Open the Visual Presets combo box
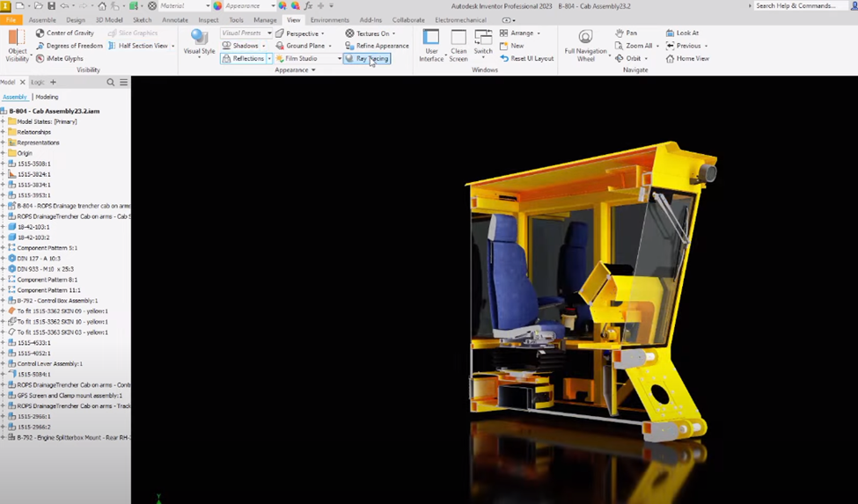Screen dimensions: 858x504 (246, 33)
